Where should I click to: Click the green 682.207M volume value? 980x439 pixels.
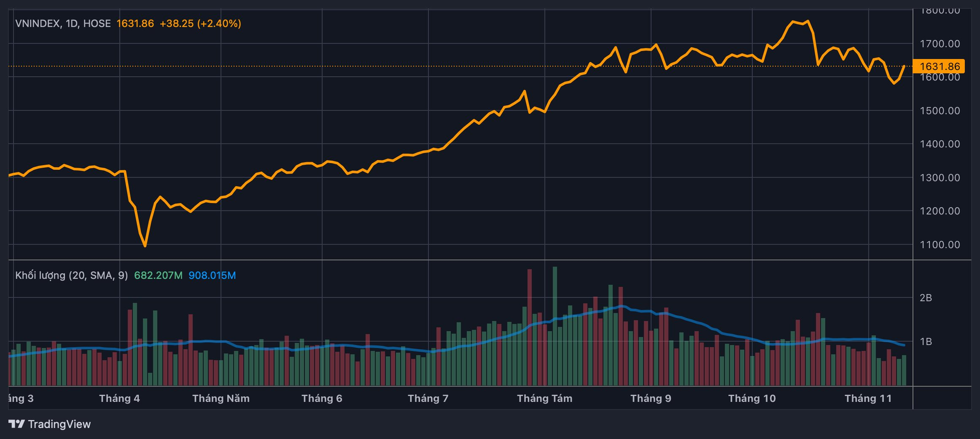[x=158, y=275]
